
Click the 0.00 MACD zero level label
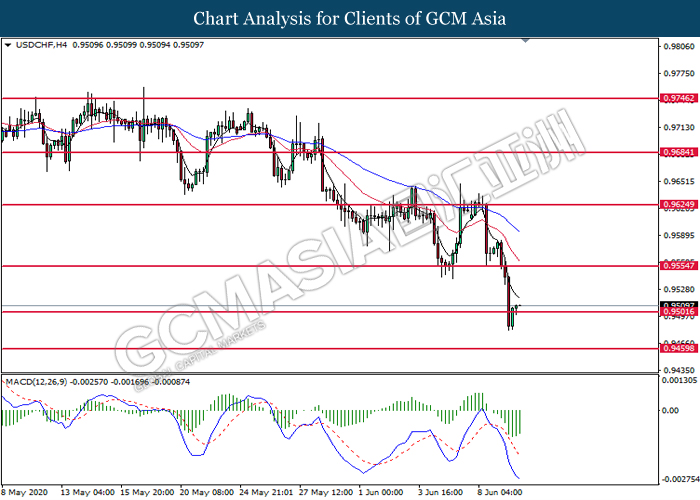coord(671,410)
